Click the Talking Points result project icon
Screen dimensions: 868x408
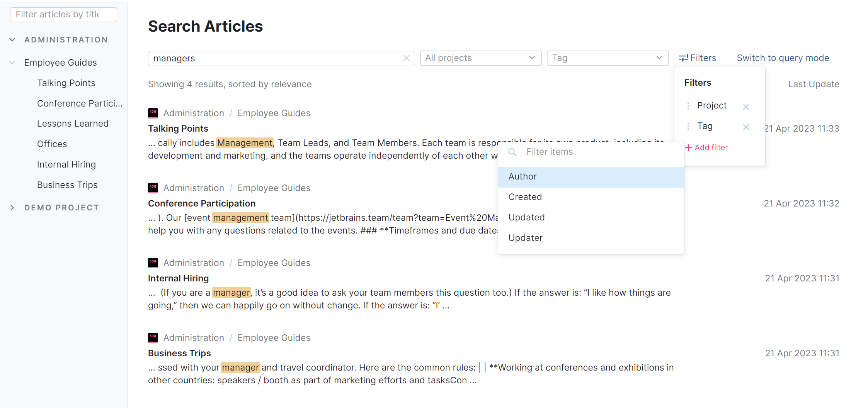tap(153, 113)
